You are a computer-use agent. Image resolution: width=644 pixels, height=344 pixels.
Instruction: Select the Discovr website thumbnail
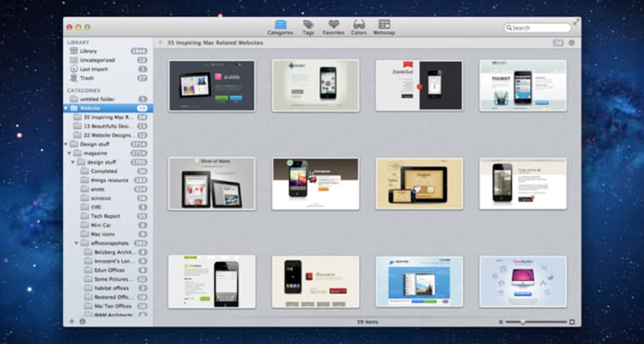point(316,281)
